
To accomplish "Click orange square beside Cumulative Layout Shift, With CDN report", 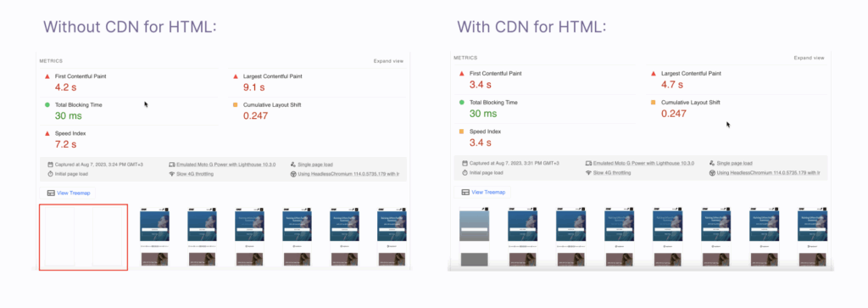I will pos(654,103).
